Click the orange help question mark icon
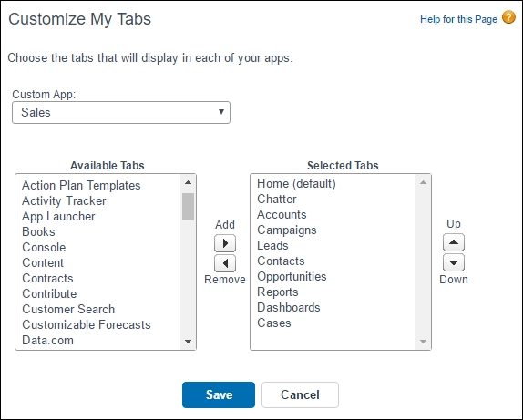The width and height of the screenshot is (523, 420). point(508,17)
